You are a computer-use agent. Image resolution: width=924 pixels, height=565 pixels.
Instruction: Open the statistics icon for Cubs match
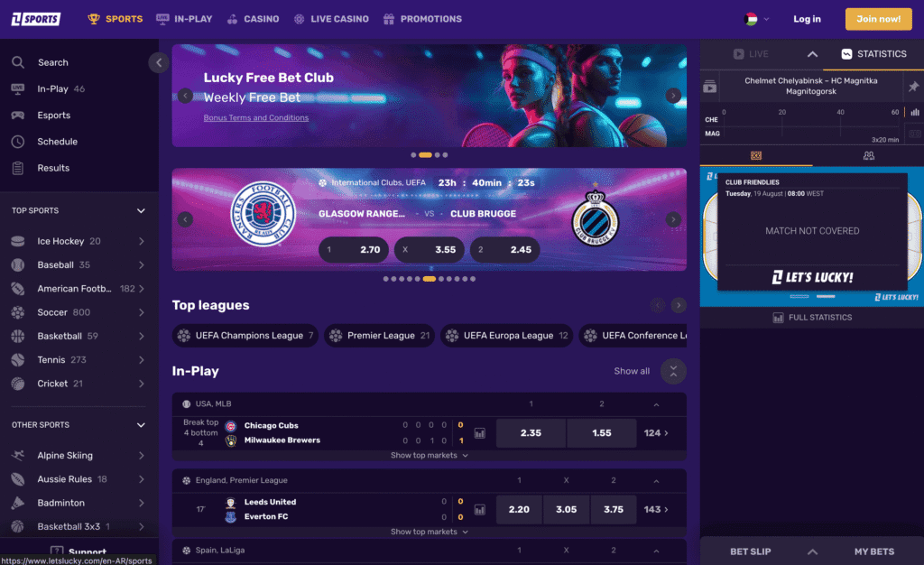(x=480, y=433)
